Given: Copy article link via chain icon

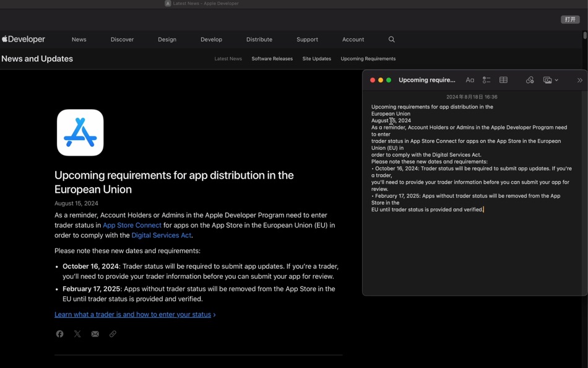Looking at the screenshot, I should click(113, 334).
